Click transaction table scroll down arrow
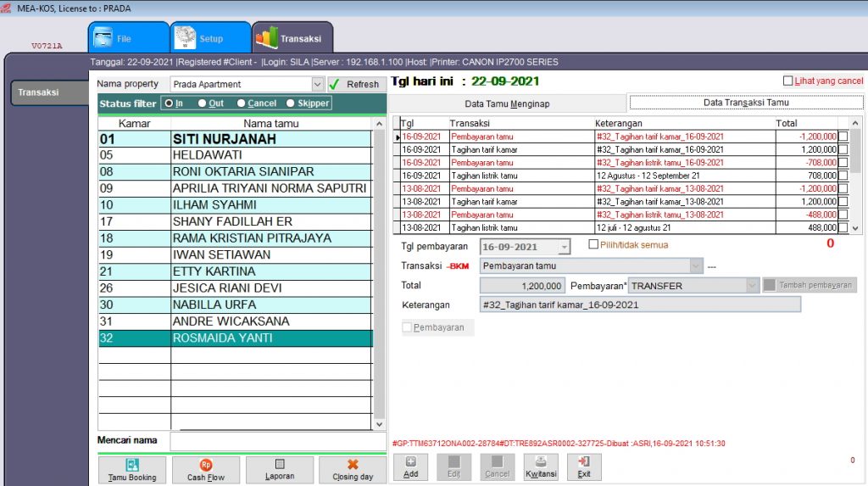This screenshot has width=868, height=486. [x=855, y=228]
